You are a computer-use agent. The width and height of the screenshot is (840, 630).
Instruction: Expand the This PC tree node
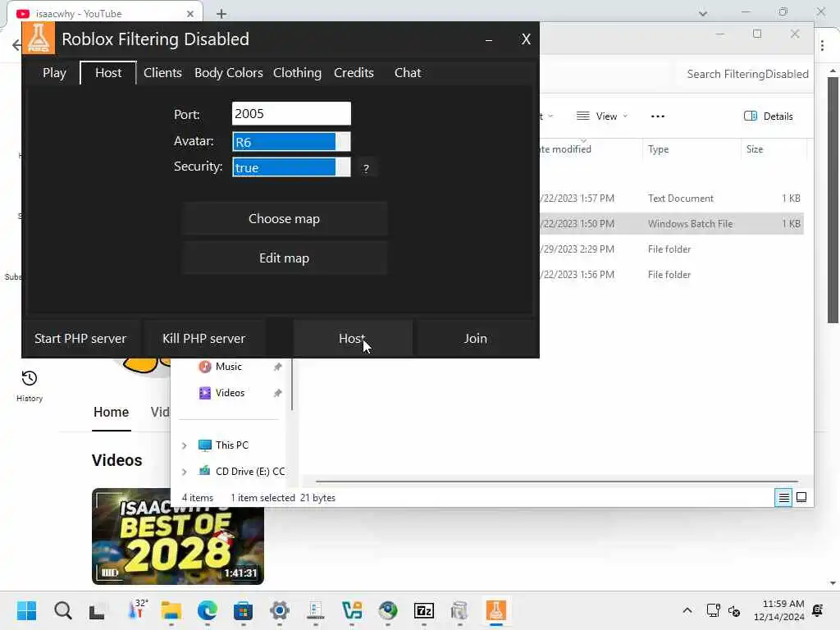click(185, 445)
